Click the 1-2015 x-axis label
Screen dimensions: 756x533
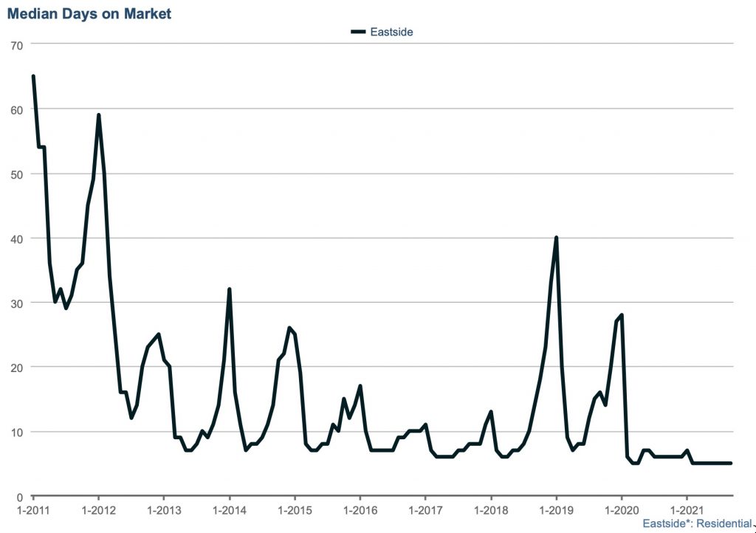coord(295,510)
